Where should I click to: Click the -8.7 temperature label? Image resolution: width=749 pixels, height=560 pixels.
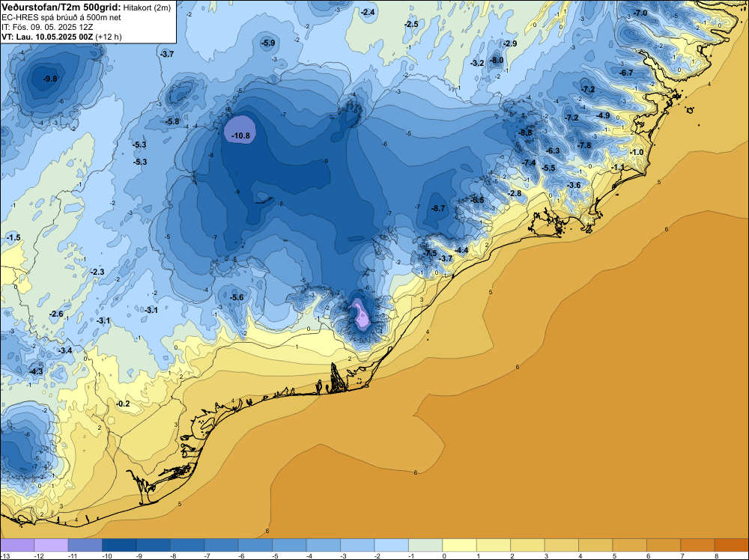tap(438, 209)
